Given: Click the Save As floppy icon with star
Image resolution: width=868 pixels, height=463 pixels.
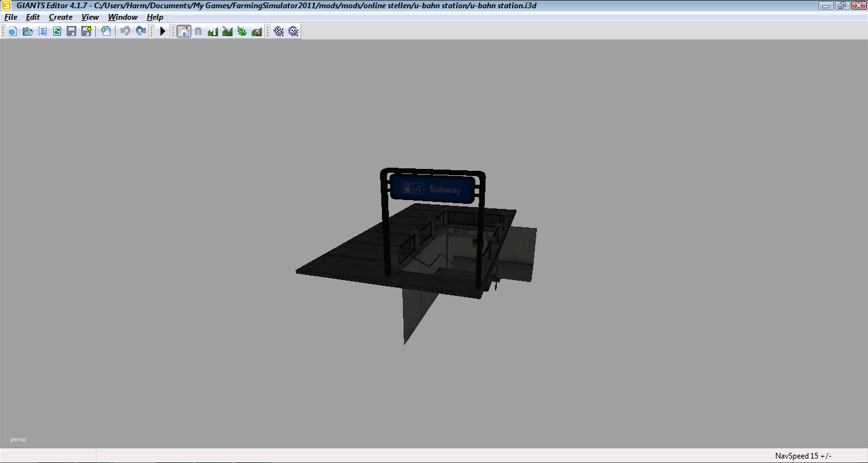Looking at the screenshot, I should (86, 31).
